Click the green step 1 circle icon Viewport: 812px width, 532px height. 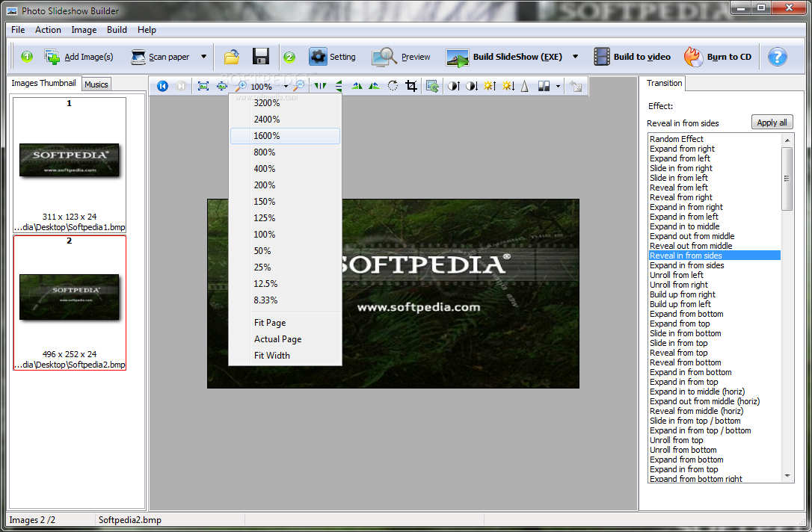pyautogui.click(x=27, y=56)
